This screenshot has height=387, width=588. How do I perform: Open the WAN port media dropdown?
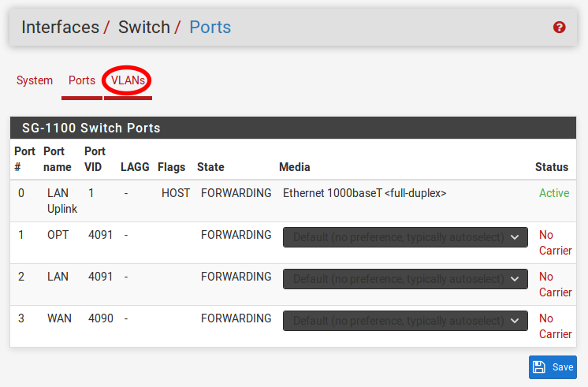[405, 321]
